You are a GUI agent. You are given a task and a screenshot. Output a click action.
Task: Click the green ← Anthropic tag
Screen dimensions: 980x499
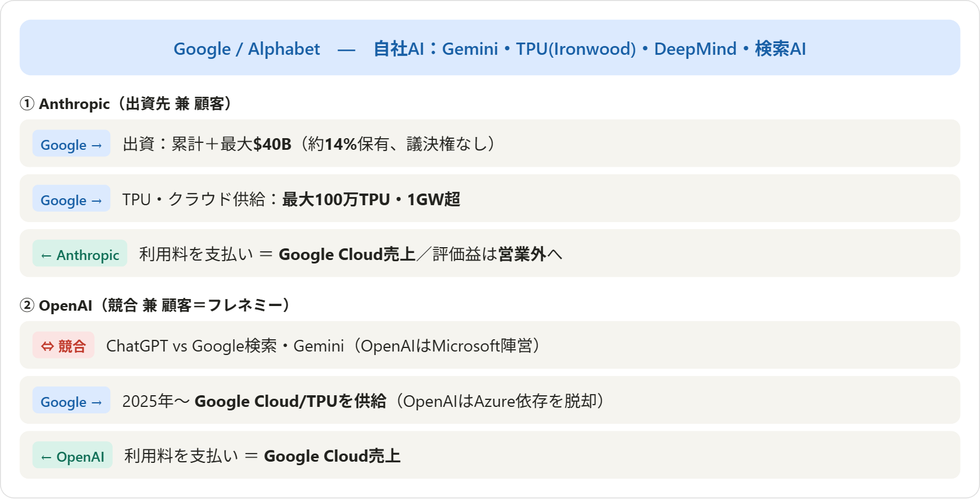[80, 254]
